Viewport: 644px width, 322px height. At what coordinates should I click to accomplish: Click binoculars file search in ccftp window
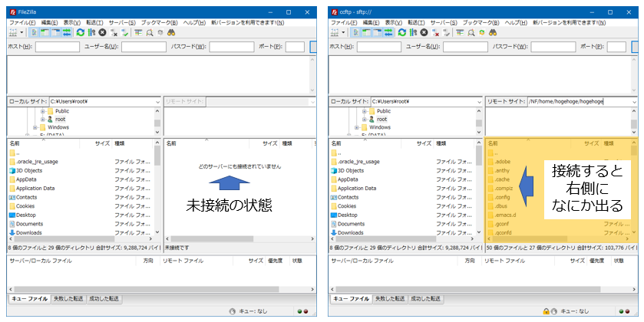tap(493, 32)
